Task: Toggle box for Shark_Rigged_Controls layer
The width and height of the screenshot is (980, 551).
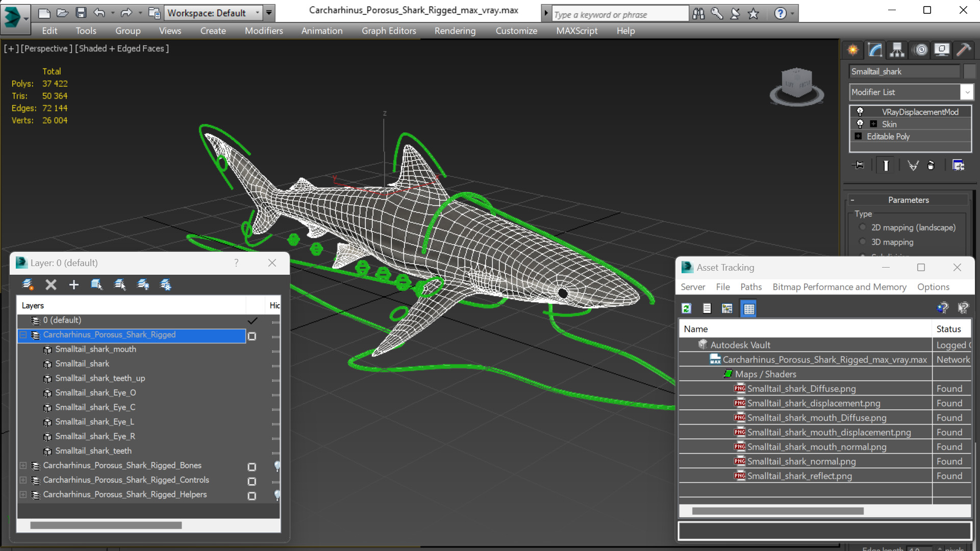Action: [x=252, y=481]
